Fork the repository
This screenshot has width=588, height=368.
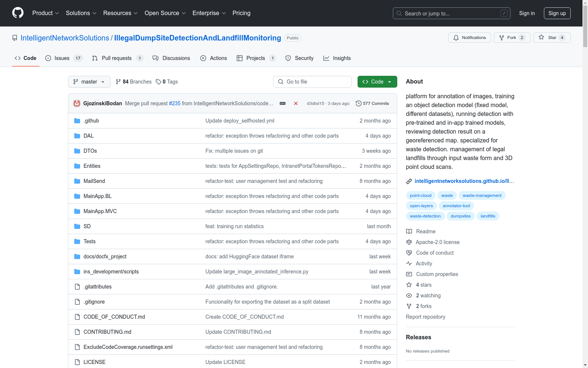point(512,38)
